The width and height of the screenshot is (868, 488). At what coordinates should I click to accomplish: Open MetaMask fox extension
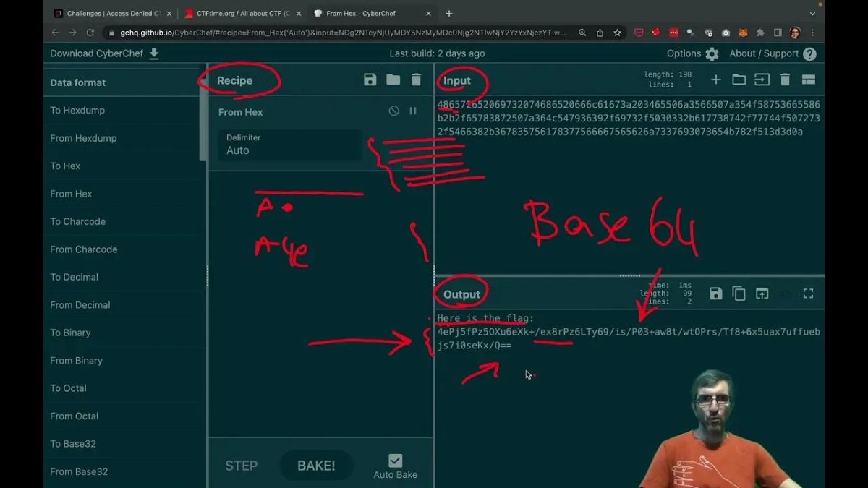click(x=743, y=33)
